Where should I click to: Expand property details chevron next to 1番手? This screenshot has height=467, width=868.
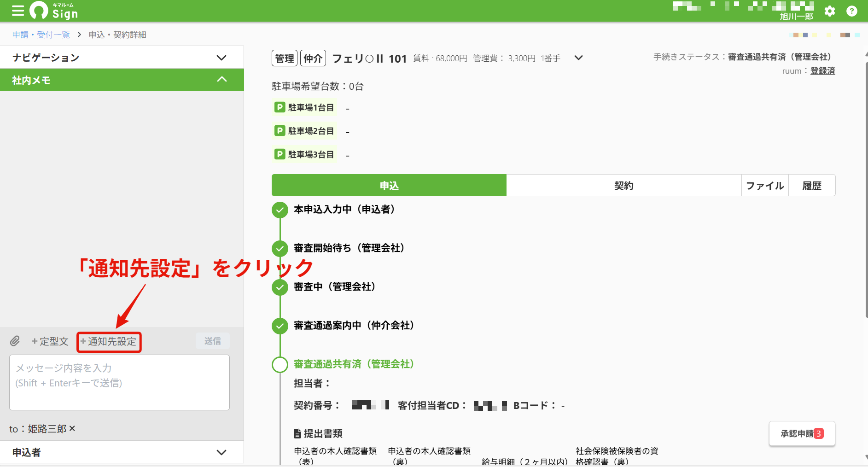579,58
